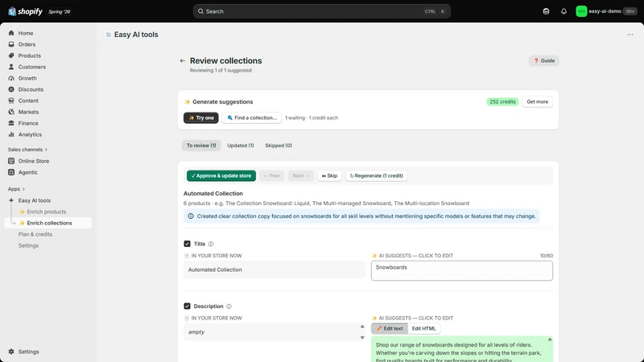
Task: Open Plan & credits page
Action: coord(35,234)
